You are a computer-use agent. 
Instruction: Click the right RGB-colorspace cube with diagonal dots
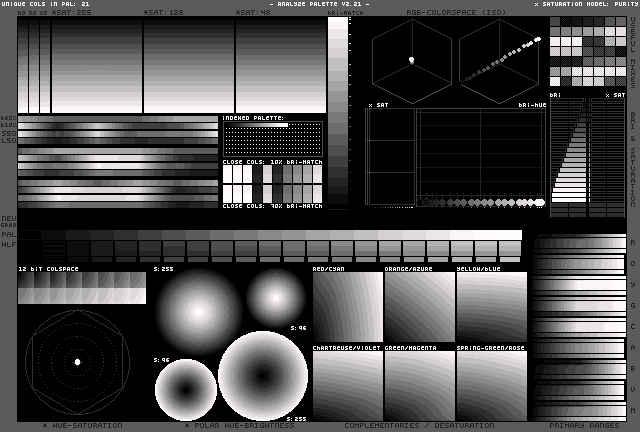499,58
